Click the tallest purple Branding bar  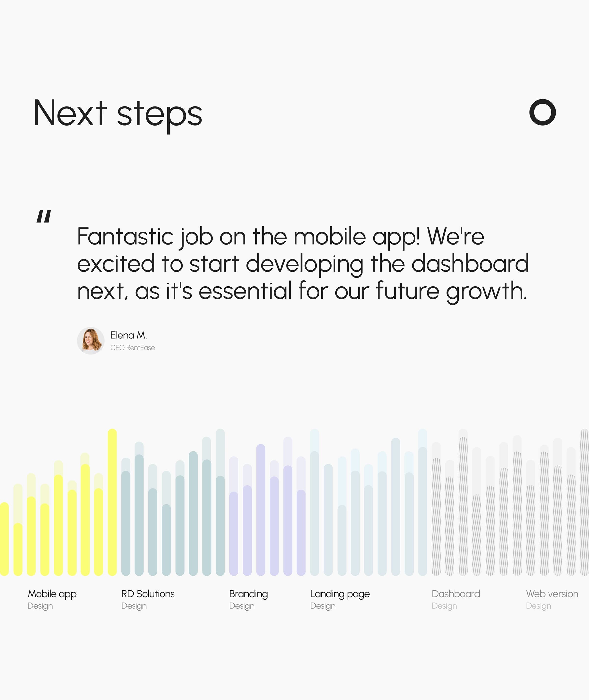coord(261,510)
